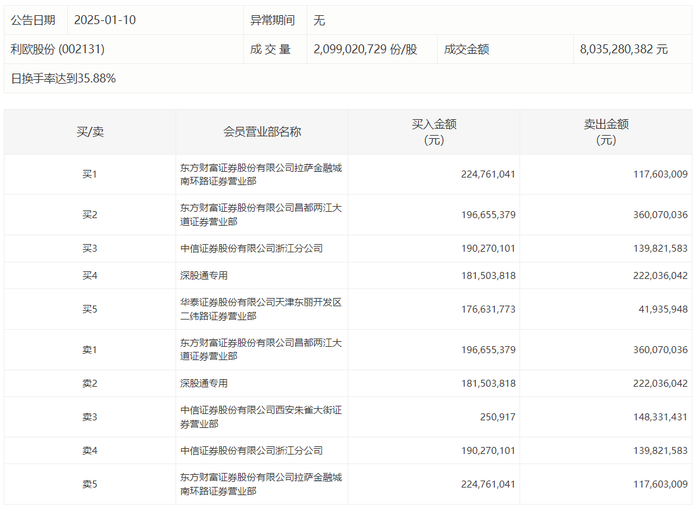Select the 卖3 row label
The height and width of the screenshot is (511, 700).
click(x=90, y=417)
